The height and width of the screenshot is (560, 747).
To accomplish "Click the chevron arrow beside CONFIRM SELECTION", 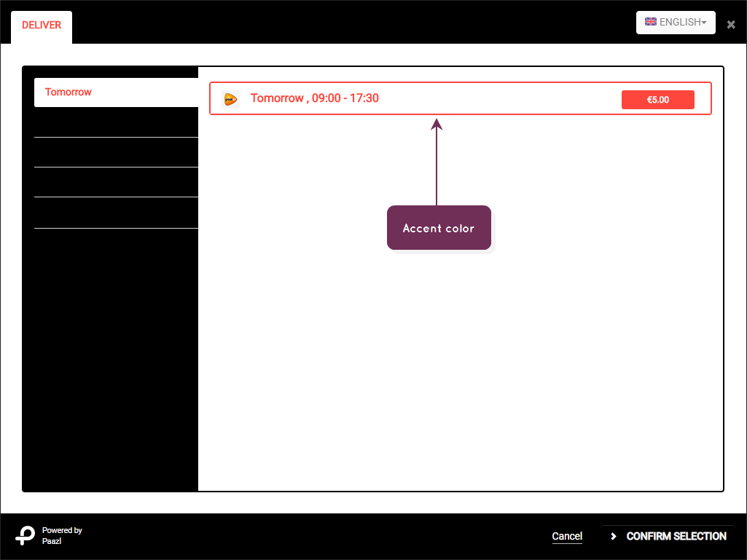I will click(614, 536).
